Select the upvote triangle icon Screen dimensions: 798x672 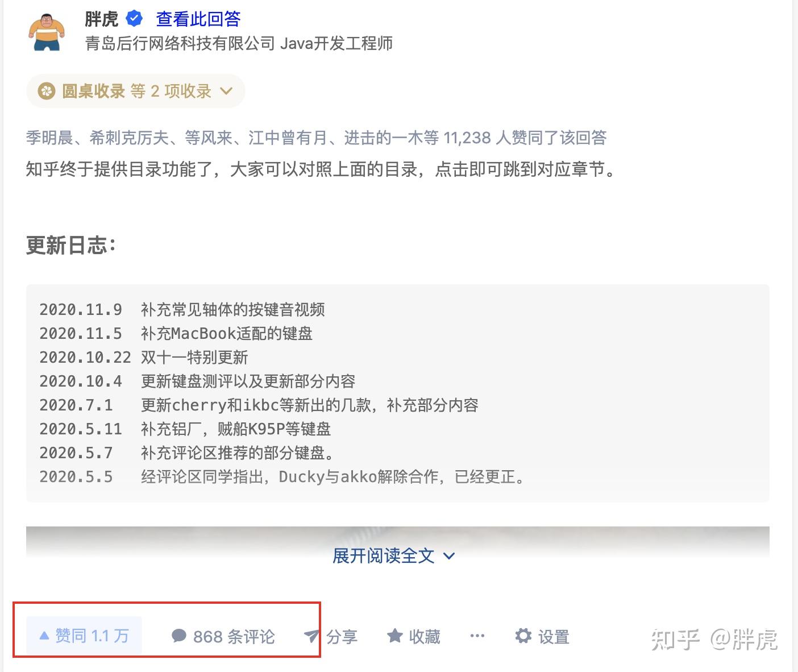(x=43, y=636)
